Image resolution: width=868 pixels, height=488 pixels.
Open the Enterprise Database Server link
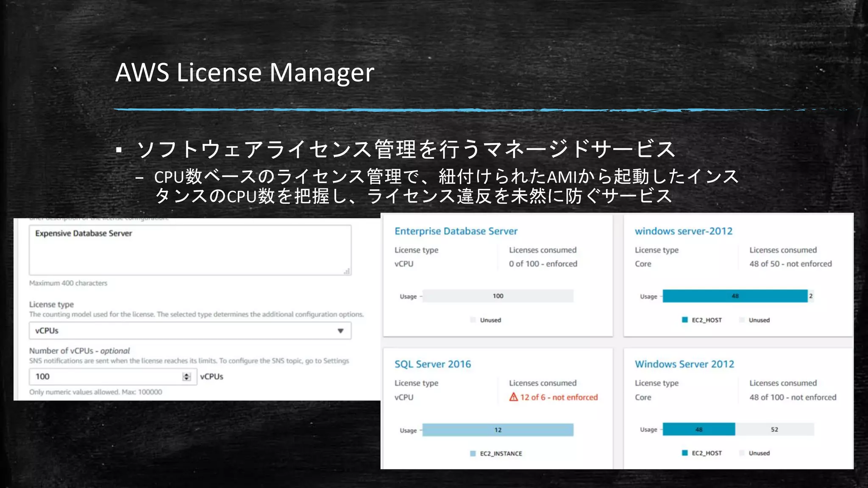coord(456,231)
